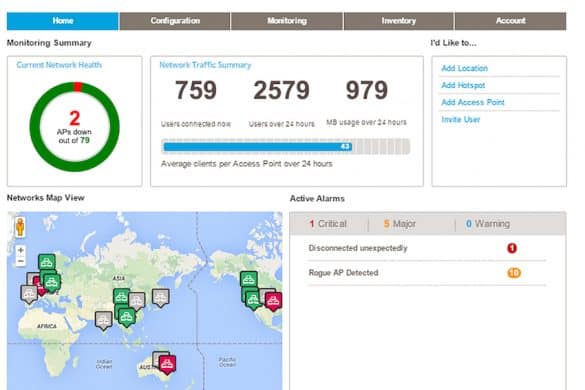The image size is (585, 390).
Task: Select the green marker over northern Europe
Action: point(47,263)
